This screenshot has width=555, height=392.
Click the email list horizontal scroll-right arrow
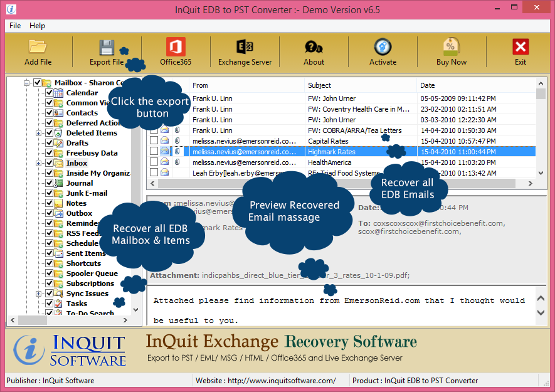click(530, 183)
